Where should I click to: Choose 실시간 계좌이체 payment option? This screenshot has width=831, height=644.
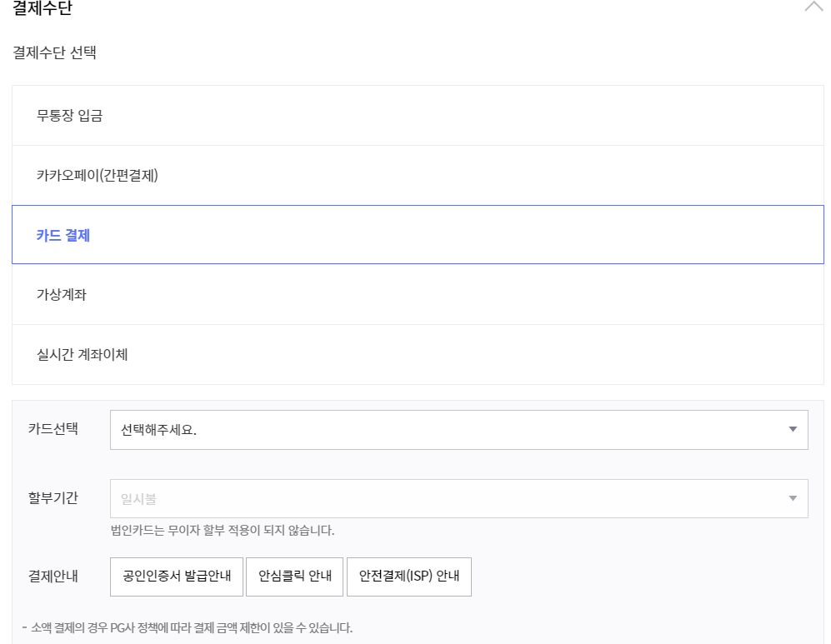[x=417, y=354]
